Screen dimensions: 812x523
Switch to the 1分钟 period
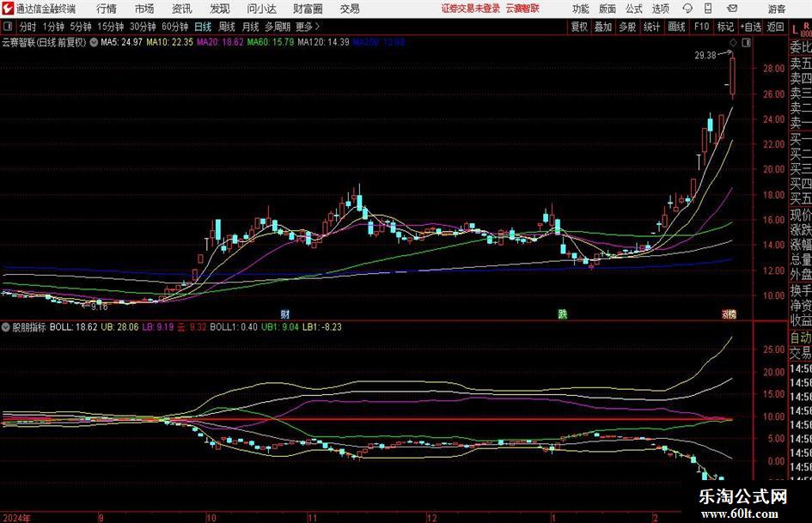[x=52, y=27]
